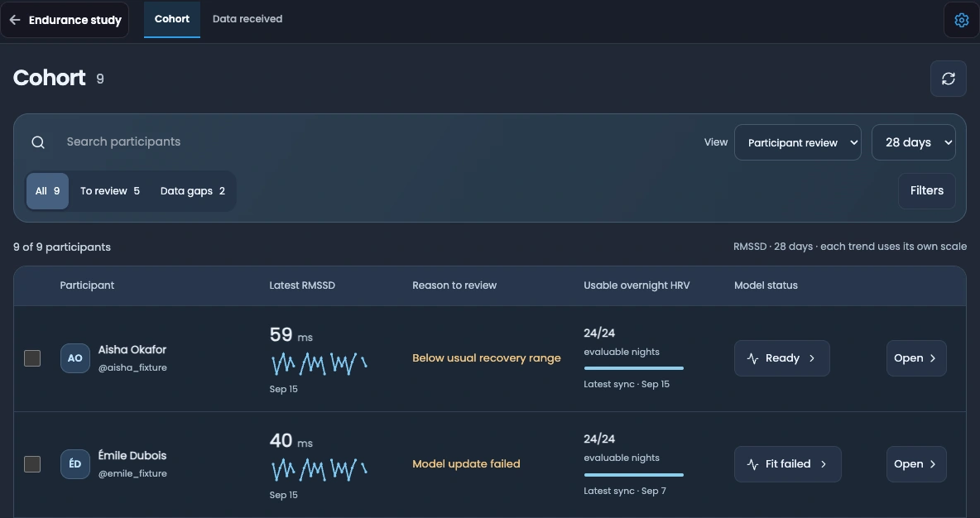Click the AO avatar for Aisha Okafor

pos(75,358)
